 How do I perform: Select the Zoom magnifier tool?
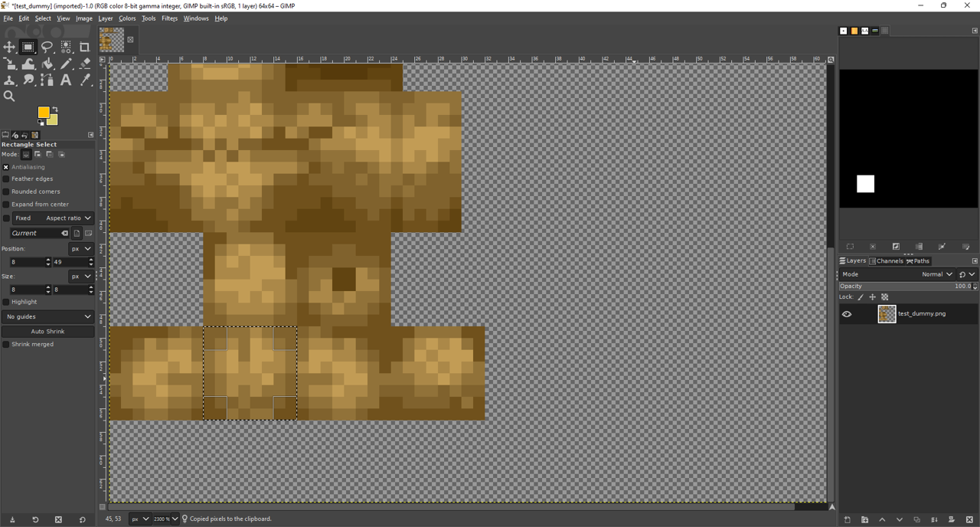(9, 97)
